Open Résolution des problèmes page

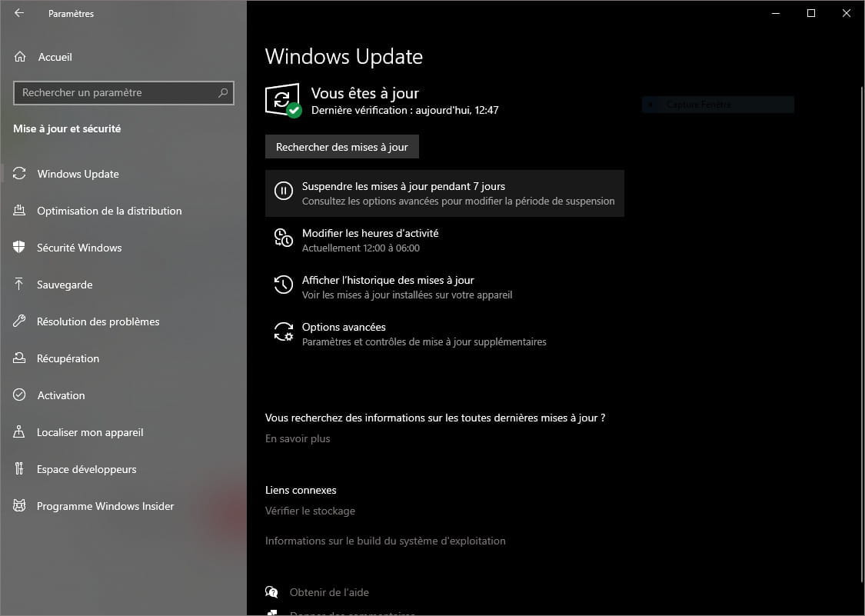(124, 321)
